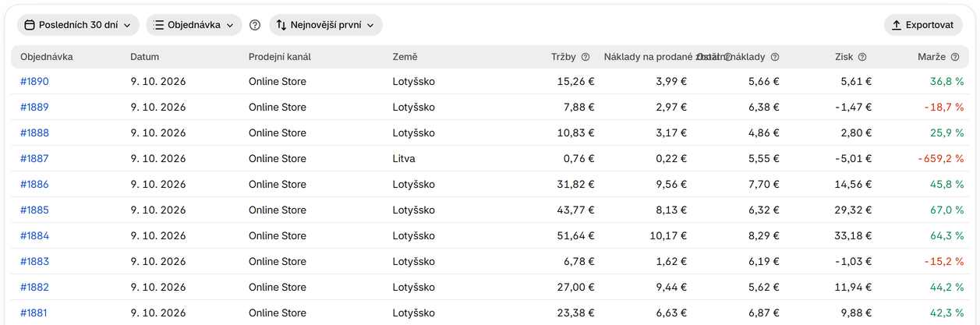The width and height of the screenshot is (980, 325).
Task: Click the Exportovat button
Action: click(923, 25)
